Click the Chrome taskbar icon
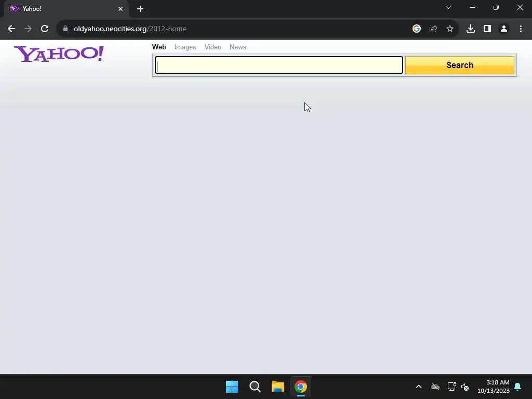This screenshot has height=399, width=532. (x=301, y=387)
